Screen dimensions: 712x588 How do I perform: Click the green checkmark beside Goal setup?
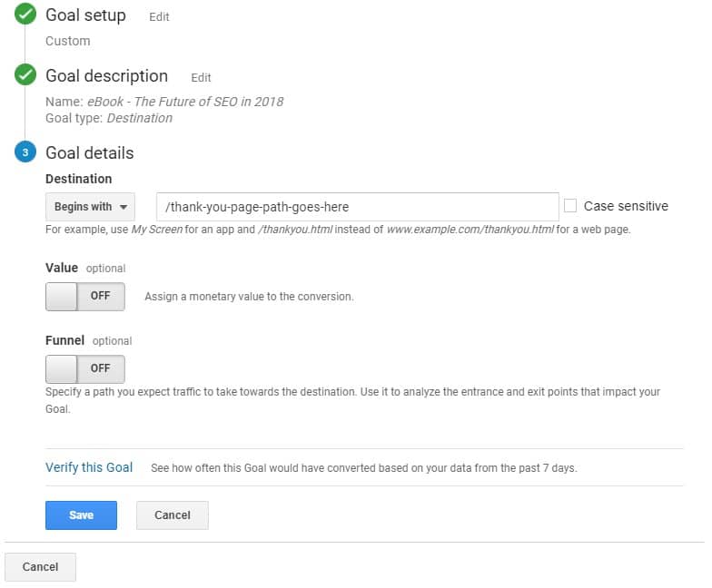click(x=25, y=15)
